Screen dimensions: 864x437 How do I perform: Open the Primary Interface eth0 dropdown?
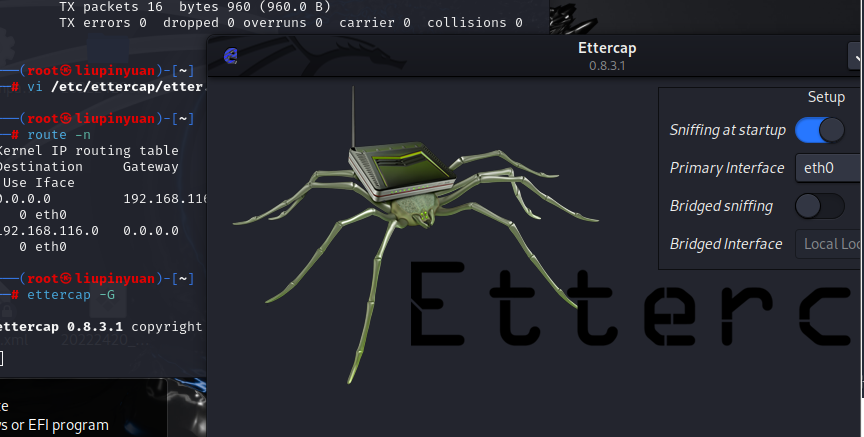[x=829, y=168]
